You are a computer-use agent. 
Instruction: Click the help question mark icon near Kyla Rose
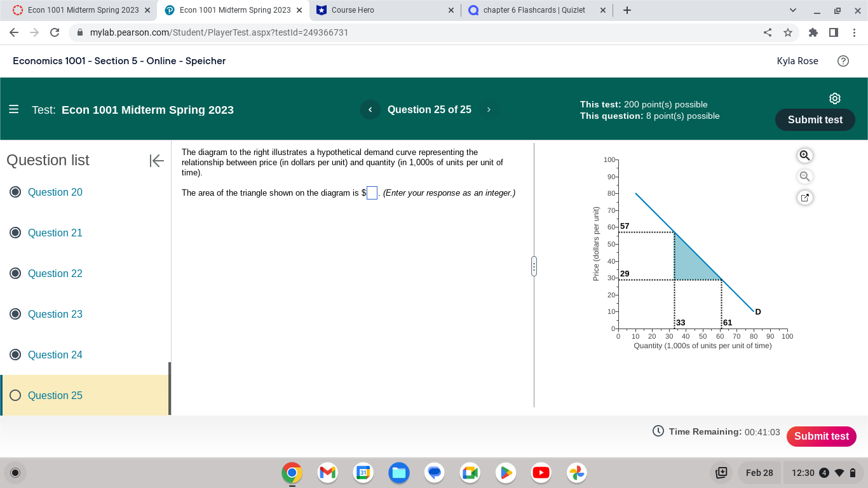[843, 60]
